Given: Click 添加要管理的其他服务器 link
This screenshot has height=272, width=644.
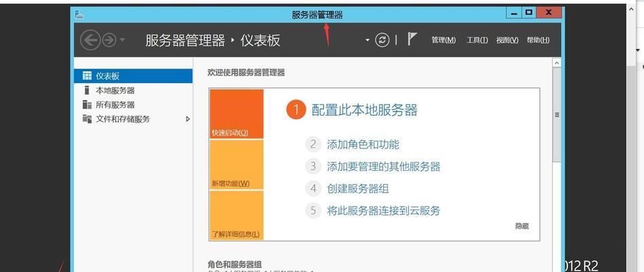Looking at the screenshot, I should point(384,167).
